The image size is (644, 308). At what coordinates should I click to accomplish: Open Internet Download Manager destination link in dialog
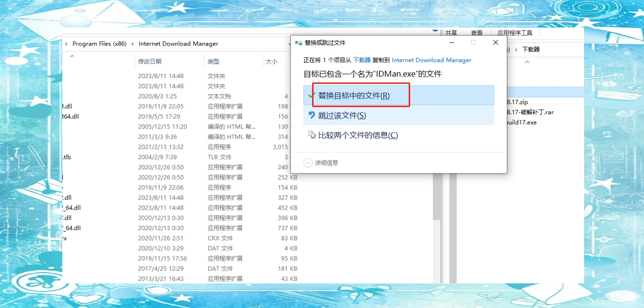(431, 60)
